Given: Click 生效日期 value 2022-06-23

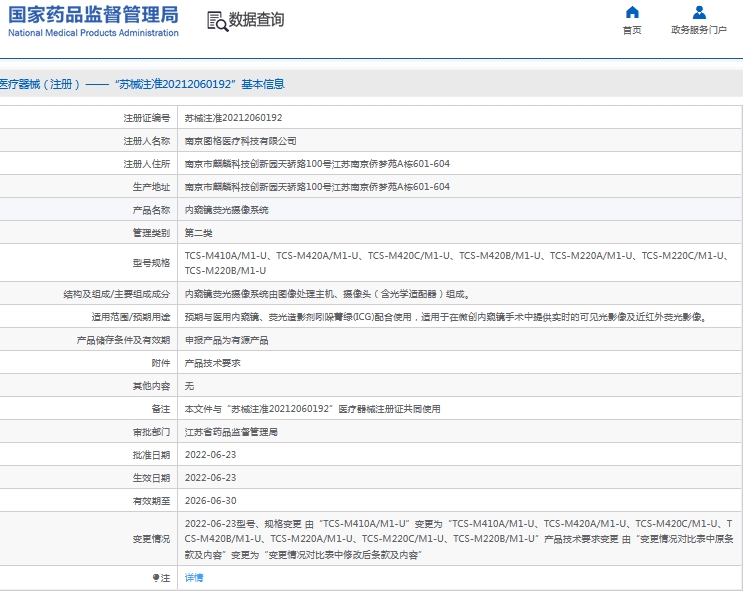Looking at the screenshot, I should 210,478.
